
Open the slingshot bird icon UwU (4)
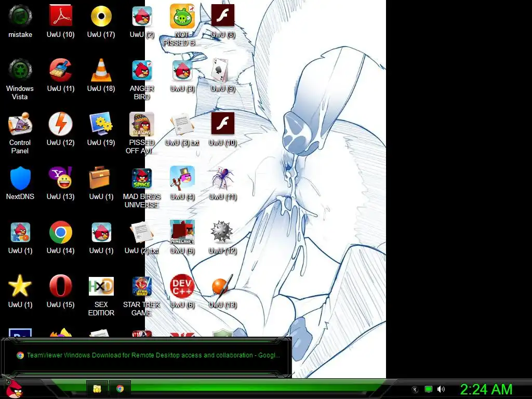coord(182,183)
